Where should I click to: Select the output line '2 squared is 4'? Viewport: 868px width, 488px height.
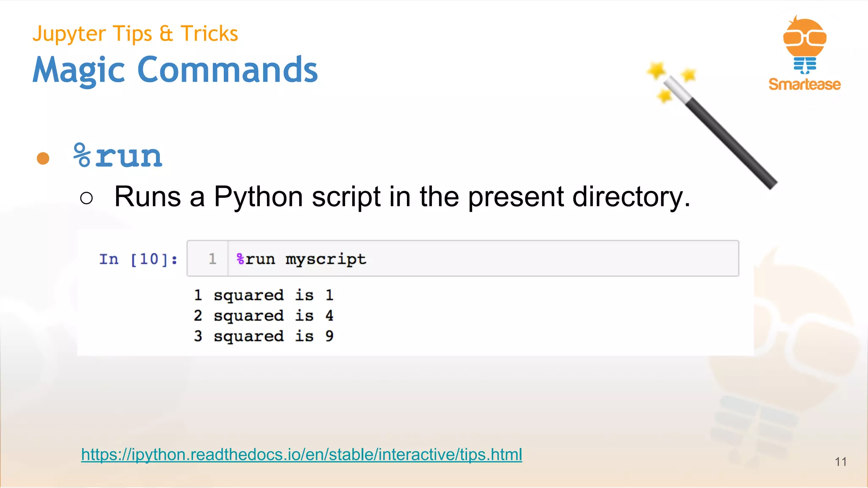coord(264,316)
